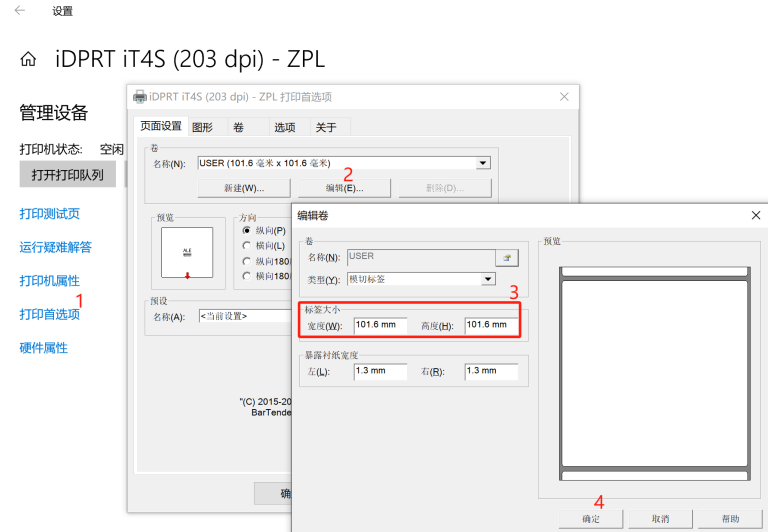The height and width of the screenshot is (532, 768).
Task: Open the 运行疑难解答 link
Action: pos(55,247)
